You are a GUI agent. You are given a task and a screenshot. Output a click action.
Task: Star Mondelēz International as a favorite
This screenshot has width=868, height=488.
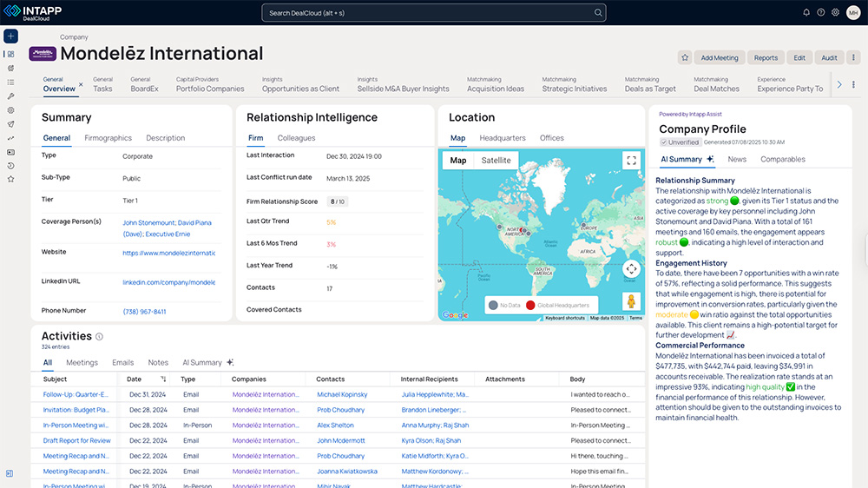[685, 58]
